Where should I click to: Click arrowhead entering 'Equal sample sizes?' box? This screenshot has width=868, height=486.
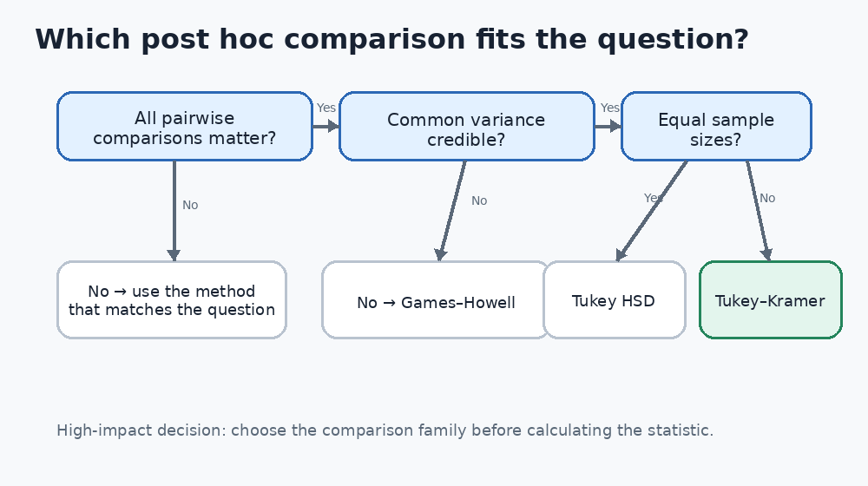pos(615,126)
